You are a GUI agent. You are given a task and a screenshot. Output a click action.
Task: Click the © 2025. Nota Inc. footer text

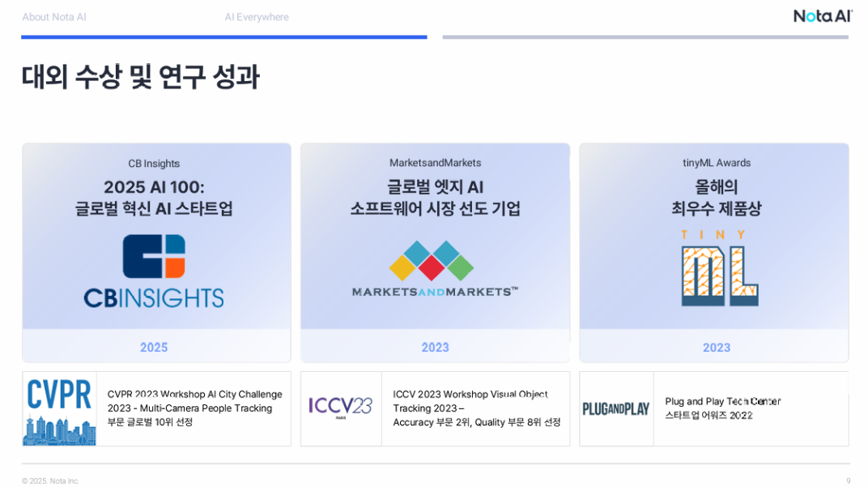(x=50, y=481)
